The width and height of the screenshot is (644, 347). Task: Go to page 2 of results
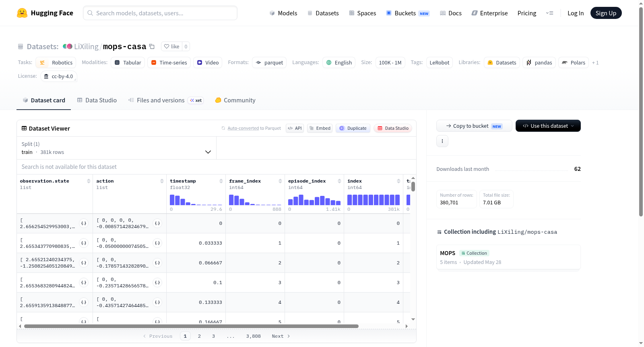[x=199, y=336]
